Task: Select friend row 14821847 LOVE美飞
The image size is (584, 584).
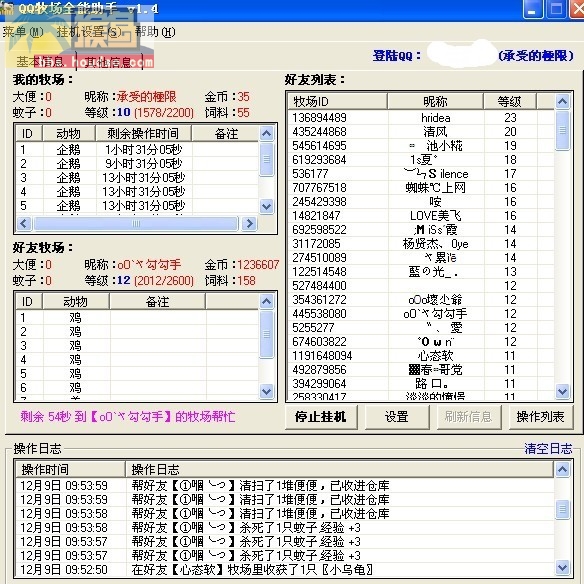Action: pos(421,216)
